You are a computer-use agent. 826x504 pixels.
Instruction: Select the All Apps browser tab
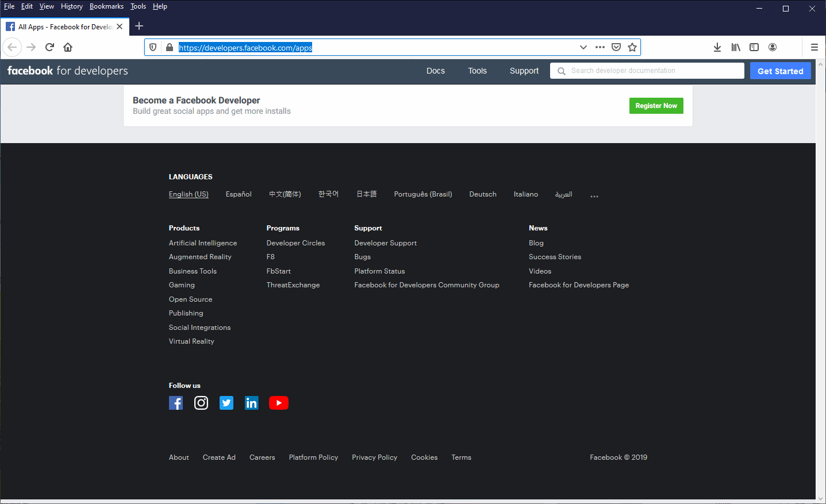tap(64, 26)
